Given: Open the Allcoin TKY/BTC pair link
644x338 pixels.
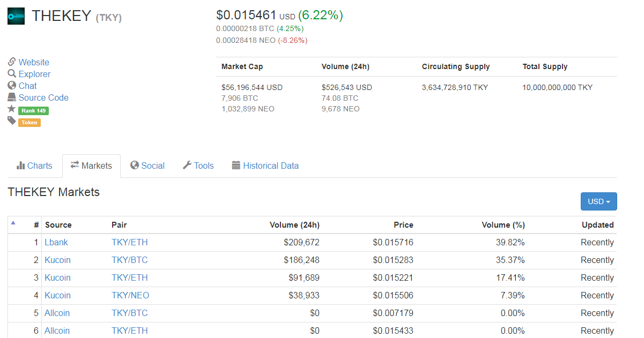Looking at the screenshot, I should (130, 313).
